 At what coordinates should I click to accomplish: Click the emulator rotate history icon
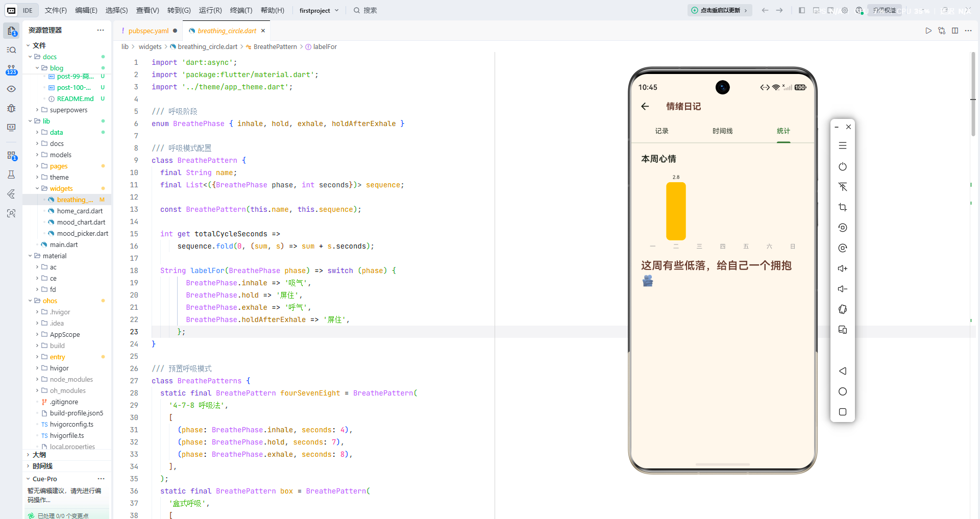point(843,228)
